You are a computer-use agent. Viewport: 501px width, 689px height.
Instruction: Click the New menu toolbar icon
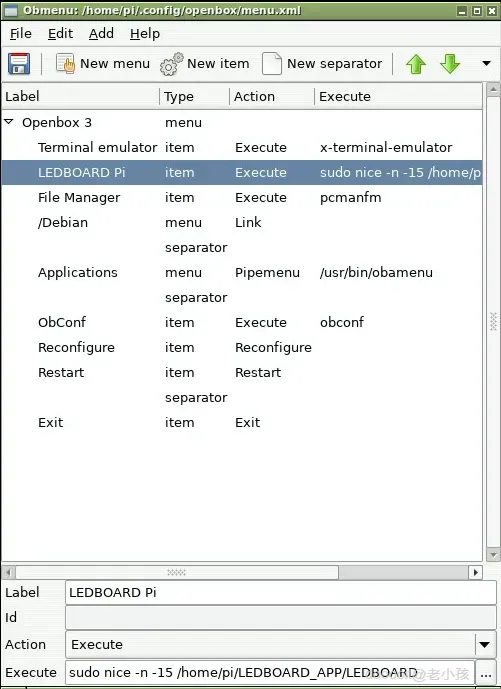(x=65, y=64)
